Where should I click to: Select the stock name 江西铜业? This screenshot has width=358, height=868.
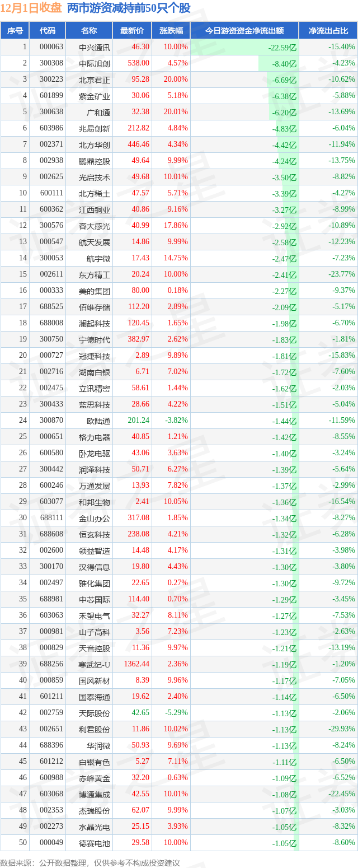tap(95, 209)
